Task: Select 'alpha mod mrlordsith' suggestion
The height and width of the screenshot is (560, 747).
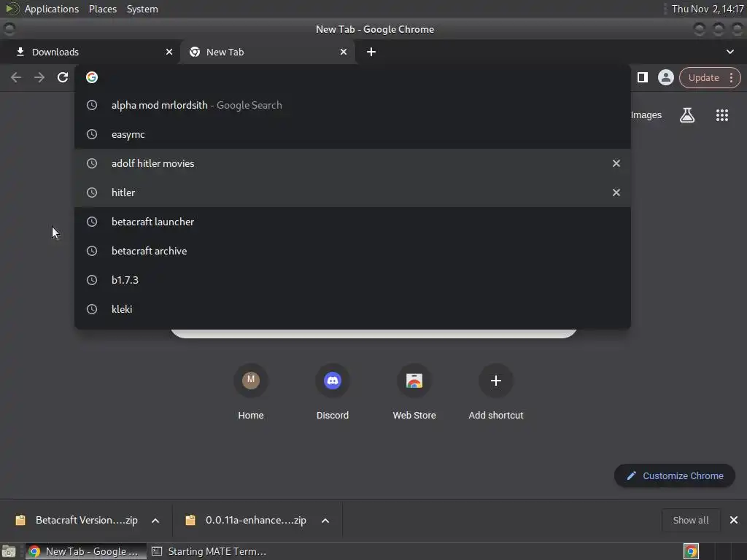Action: point(352,105)
